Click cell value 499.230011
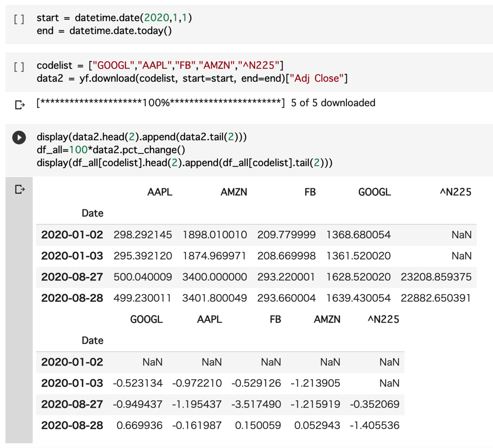493x448 pixels. 143,298
